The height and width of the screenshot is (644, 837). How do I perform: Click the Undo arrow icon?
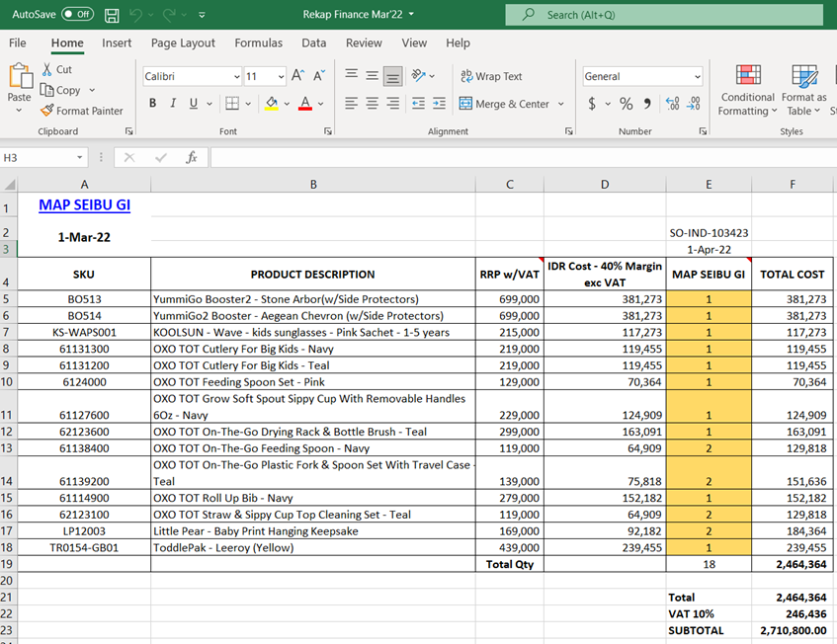click(135, 15)
